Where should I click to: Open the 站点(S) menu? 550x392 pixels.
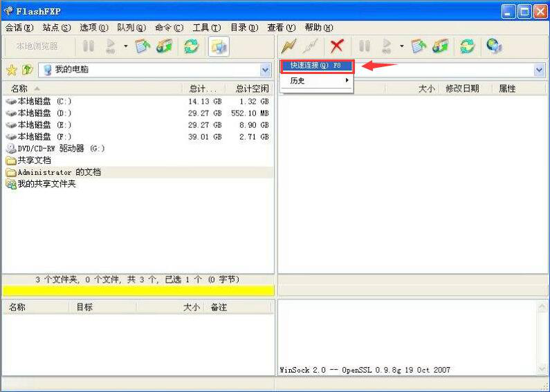point(57,28)
